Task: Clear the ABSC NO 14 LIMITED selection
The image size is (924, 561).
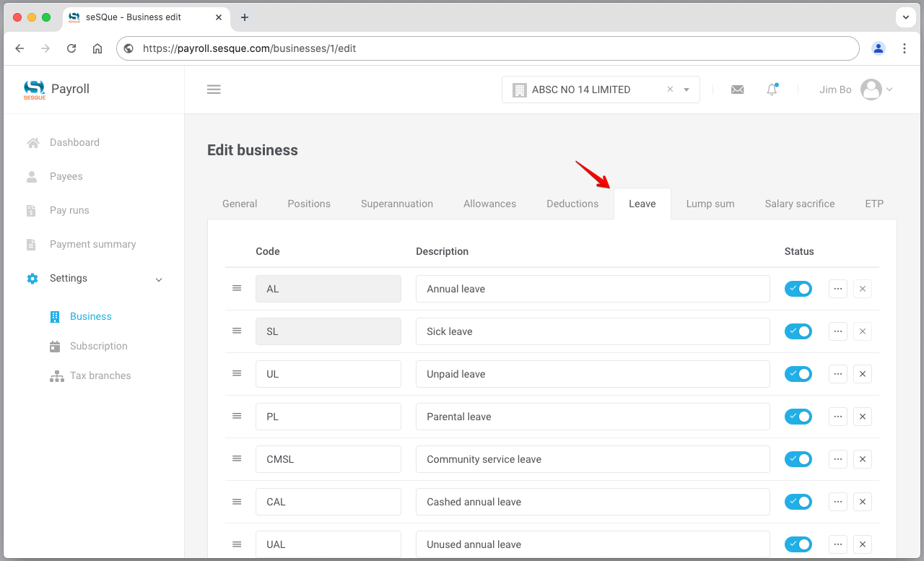Action: [x=670, y=90]
